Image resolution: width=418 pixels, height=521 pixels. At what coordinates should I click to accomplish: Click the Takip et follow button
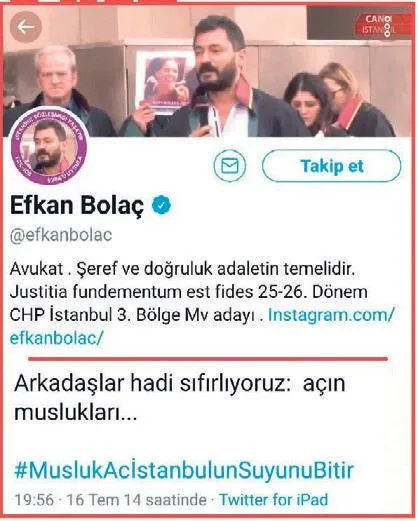(x=332, y=166)
